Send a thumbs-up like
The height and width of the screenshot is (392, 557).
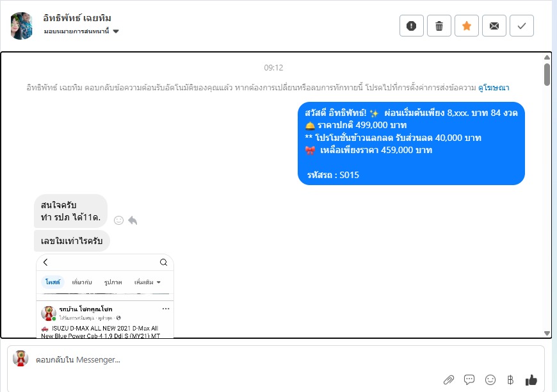531,380
